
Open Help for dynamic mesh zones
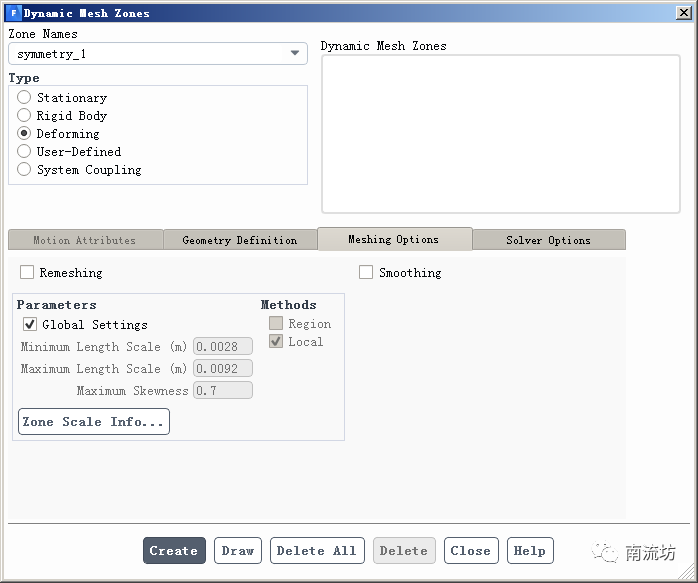pyautogui.click(x=530, y=551)
